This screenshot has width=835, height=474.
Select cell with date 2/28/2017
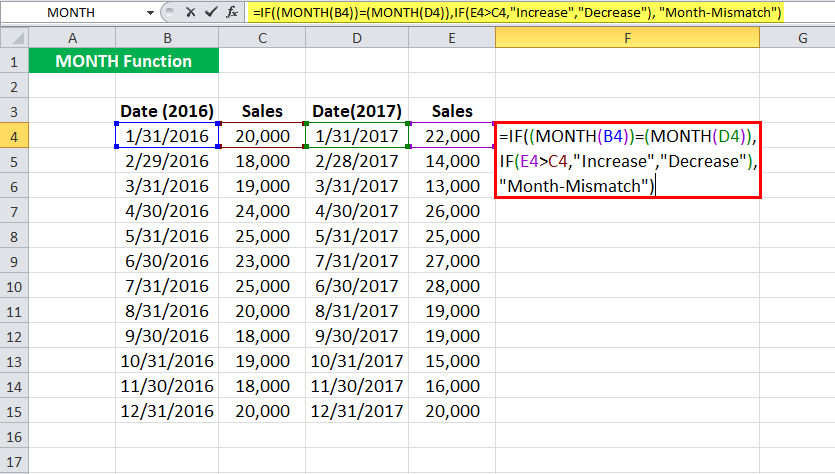[x=357, y=161]
